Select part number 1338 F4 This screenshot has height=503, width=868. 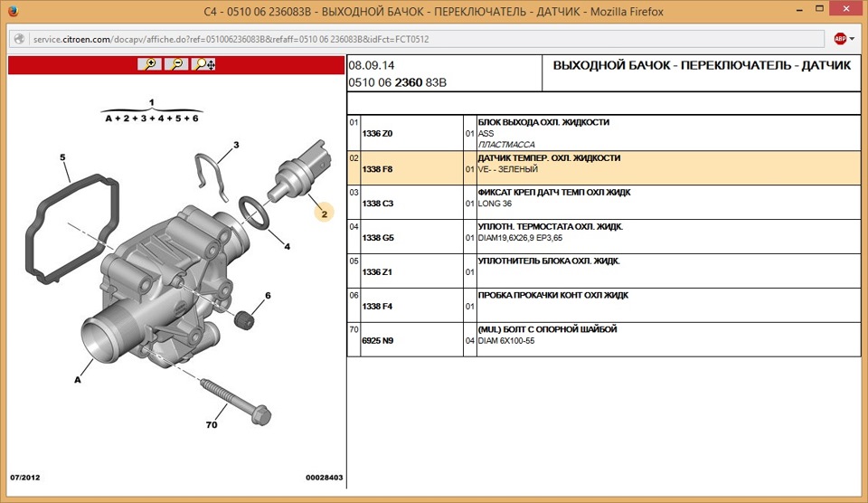point(377,307)
